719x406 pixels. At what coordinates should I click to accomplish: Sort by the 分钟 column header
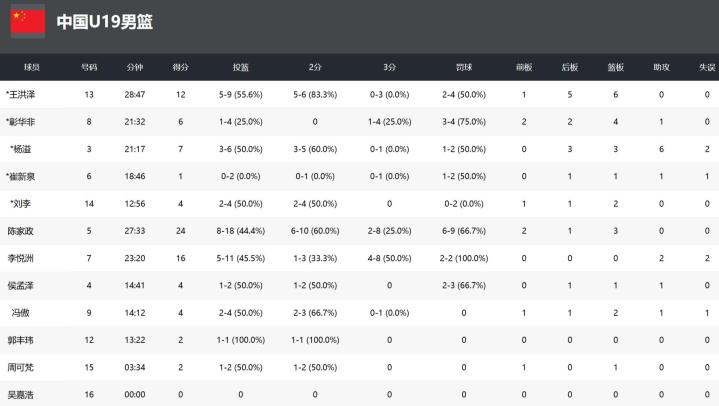coord(135,67)
